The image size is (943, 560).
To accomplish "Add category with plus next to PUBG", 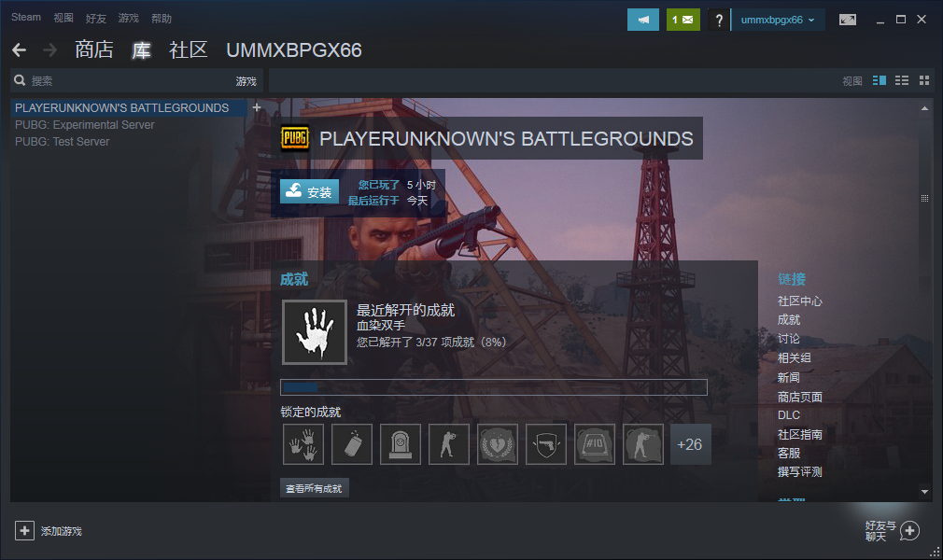I will (257, 107).
